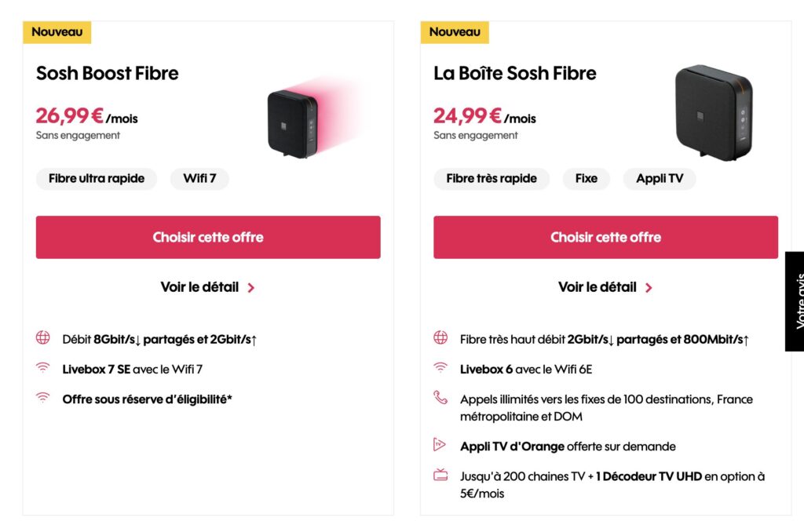The width and height of the screenshot is (804, 532).
Task: Click the wifi icon next to Livebox 6
Action: [440, 369]
